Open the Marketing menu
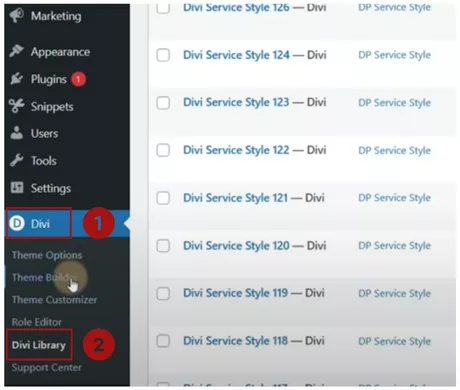 56,16
